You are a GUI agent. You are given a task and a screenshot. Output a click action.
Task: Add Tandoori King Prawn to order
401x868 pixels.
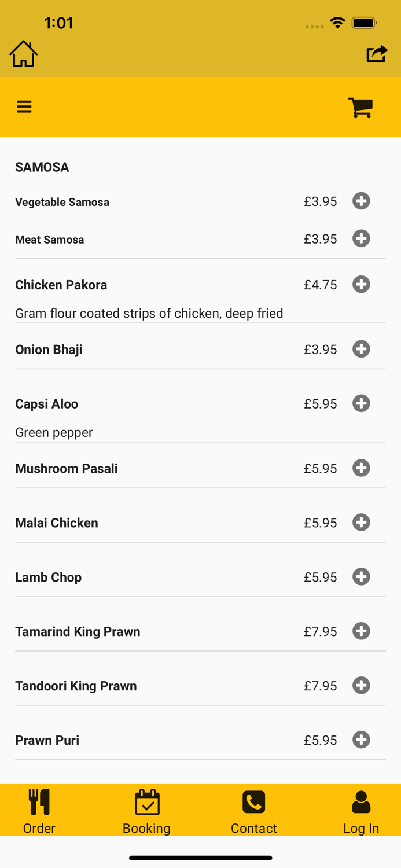tap(361, 686)
